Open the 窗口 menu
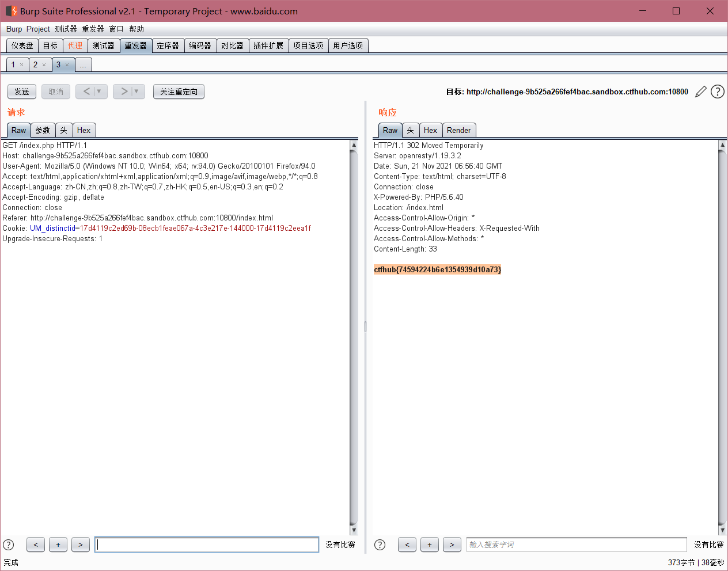728x571 pixels. point(115,29)
